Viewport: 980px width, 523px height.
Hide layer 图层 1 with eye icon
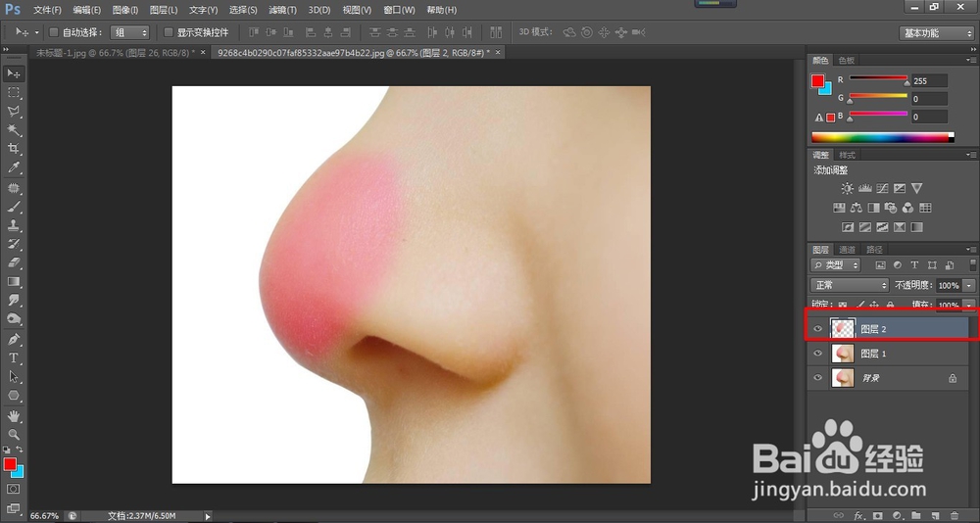tap(817, 353)
